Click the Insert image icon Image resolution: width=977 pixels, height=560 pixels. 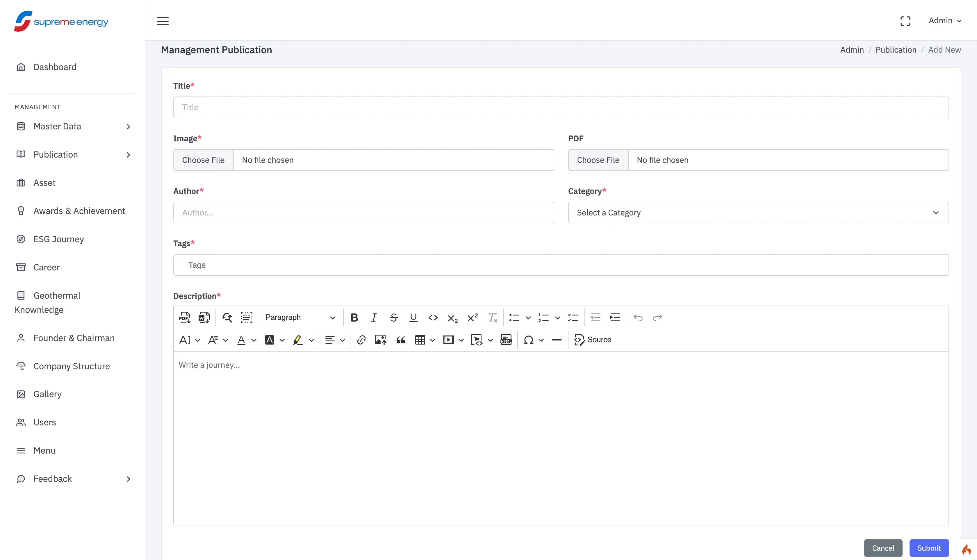point(380,340)
